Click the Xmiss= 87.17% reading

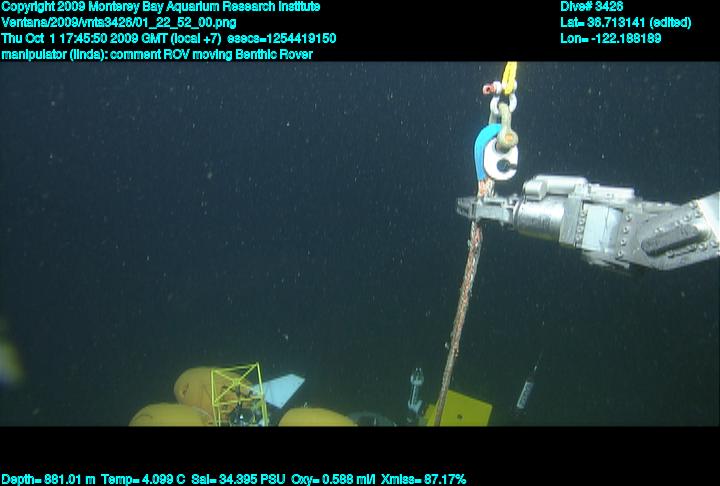pos(424,480)
